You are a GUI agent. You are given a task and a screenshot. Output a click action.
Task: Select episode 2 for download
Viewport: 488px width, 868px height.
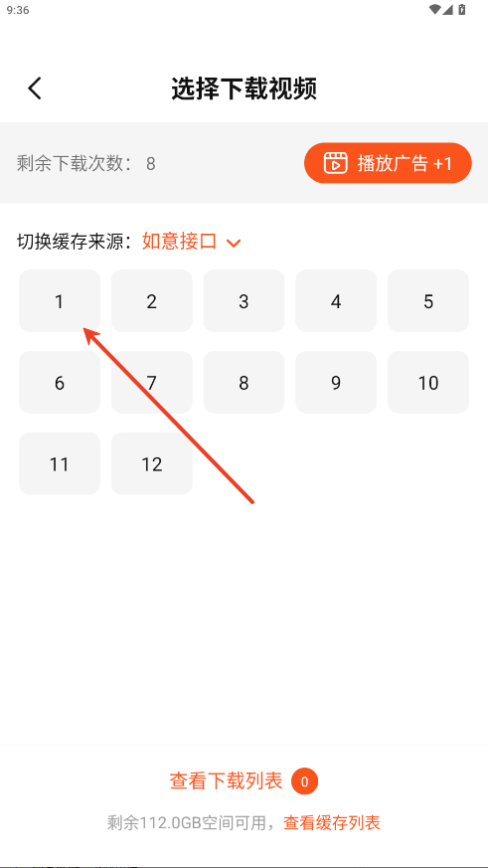point(152,301)
